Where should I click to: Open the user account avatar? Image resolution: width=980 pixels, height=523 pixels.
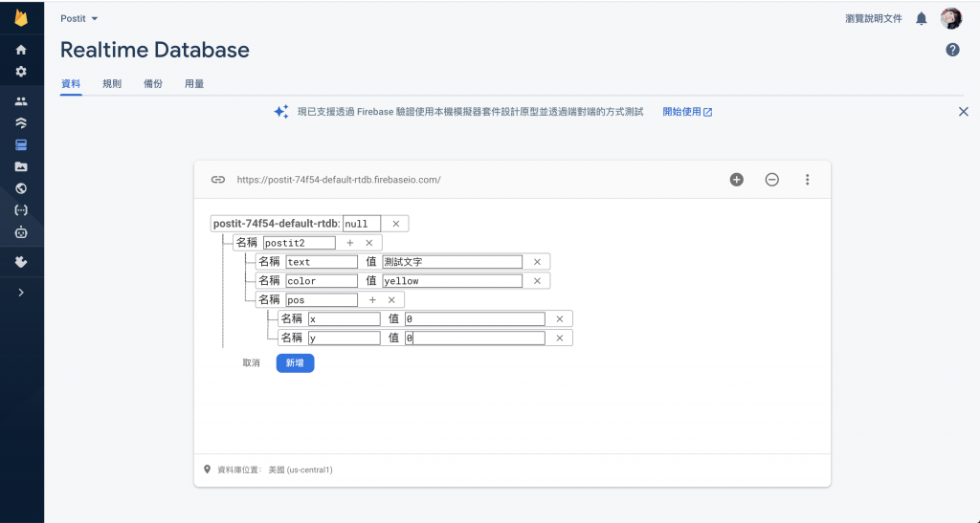point(951,19)
